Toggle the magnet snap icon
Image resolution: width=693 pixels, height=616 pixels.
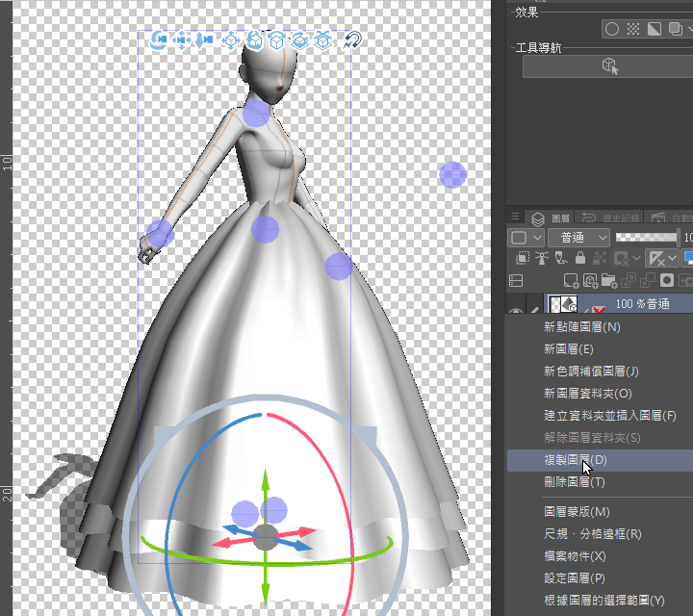(x=352, y=40)
